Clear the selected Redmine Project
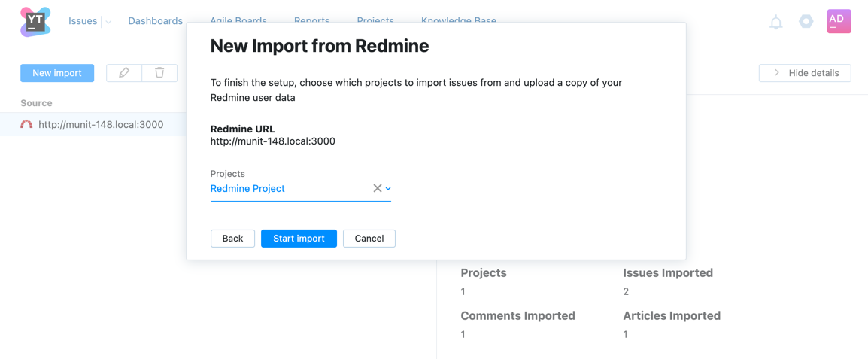This screenshot has height=359, width=868. coord(378,188)
